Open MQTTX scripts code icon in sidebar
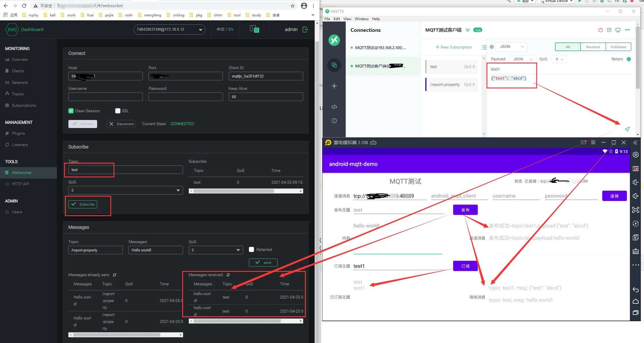Screen dimensions: 644x343 [334, 107]
